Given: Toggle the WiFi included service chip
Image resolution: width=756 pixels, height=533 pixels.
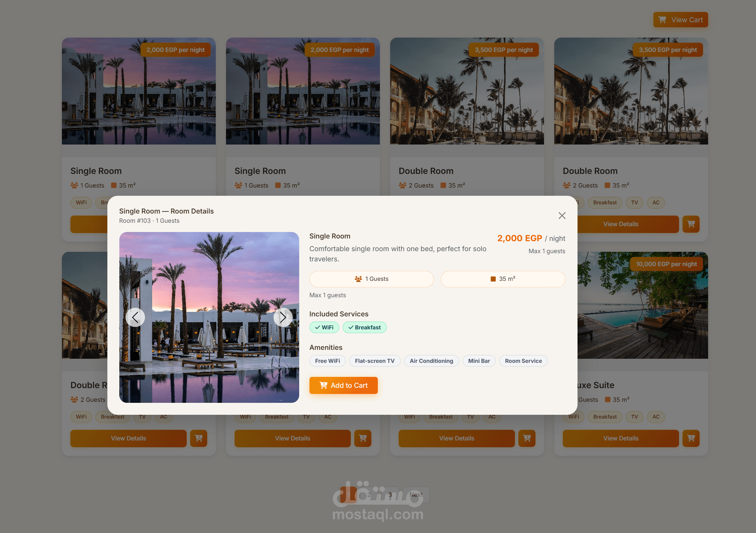Looking at the screenshot, I should point(324,327).
